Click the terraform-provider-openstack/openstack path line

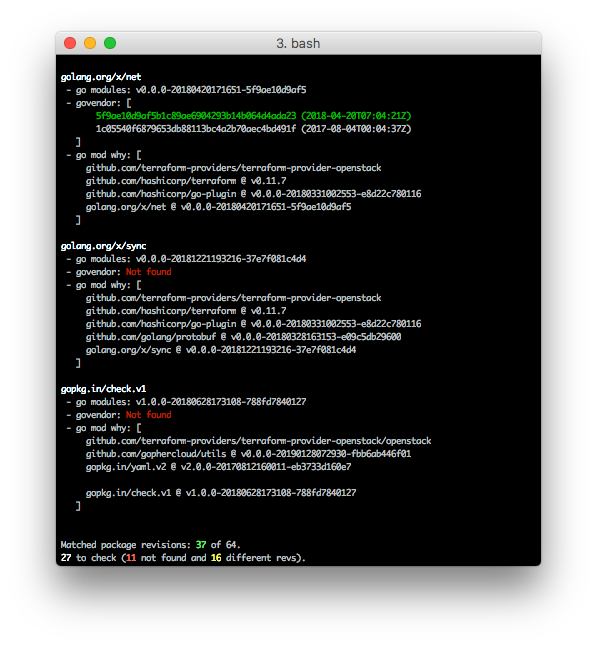[258, 441]
